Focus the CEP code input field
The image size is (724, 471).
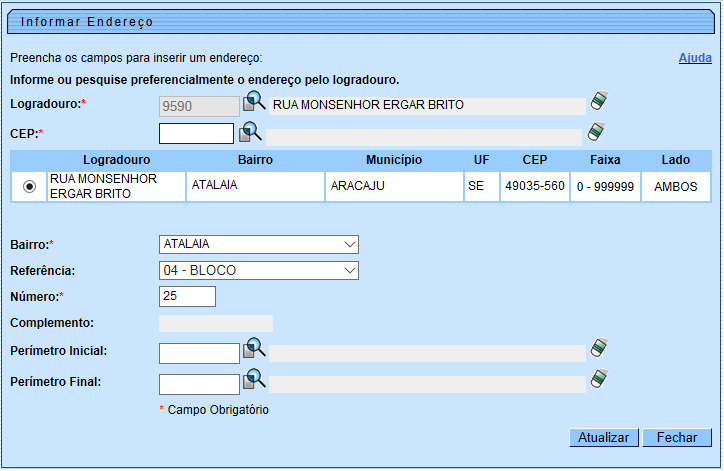pos(196,134)
